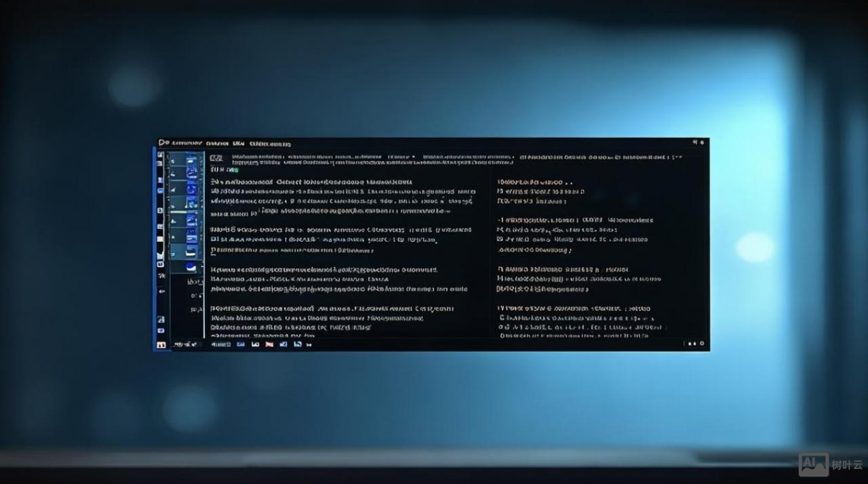Screen dimensions: 868x484
Task: Toggle the boxed checkbox glyph in right pane's second block
Action: pos(500,239)
